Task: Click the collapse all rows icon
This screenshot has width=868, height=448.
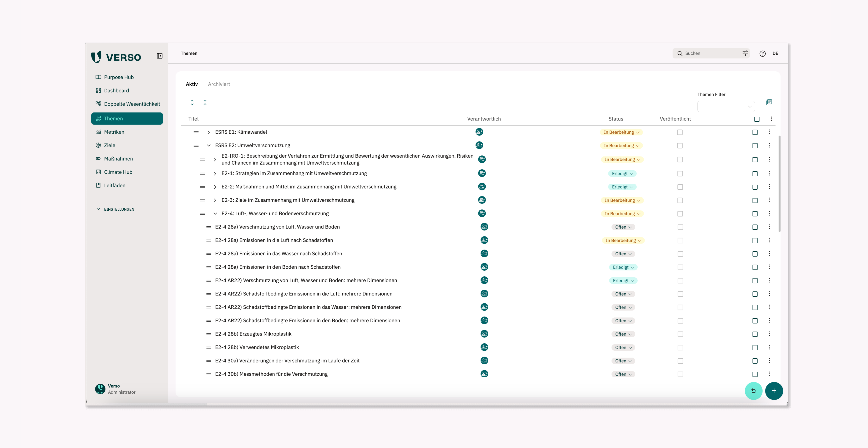Action: (205, 102)
